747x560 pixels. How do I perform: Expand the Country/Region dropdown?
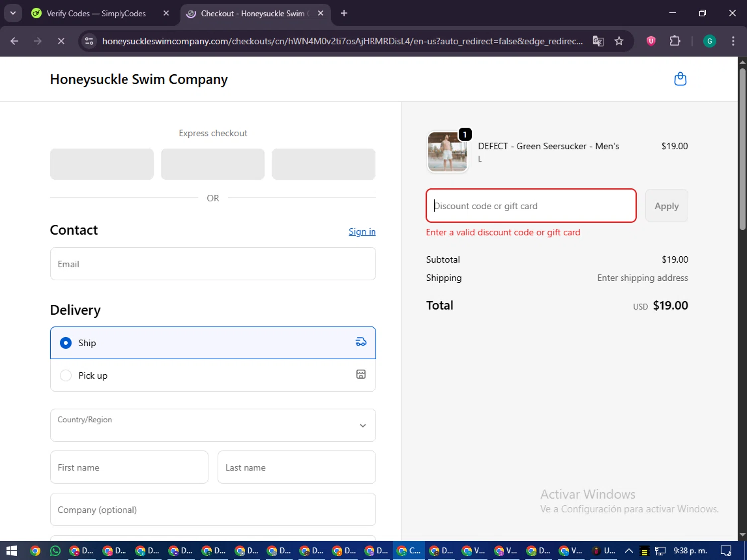(213, 425)
